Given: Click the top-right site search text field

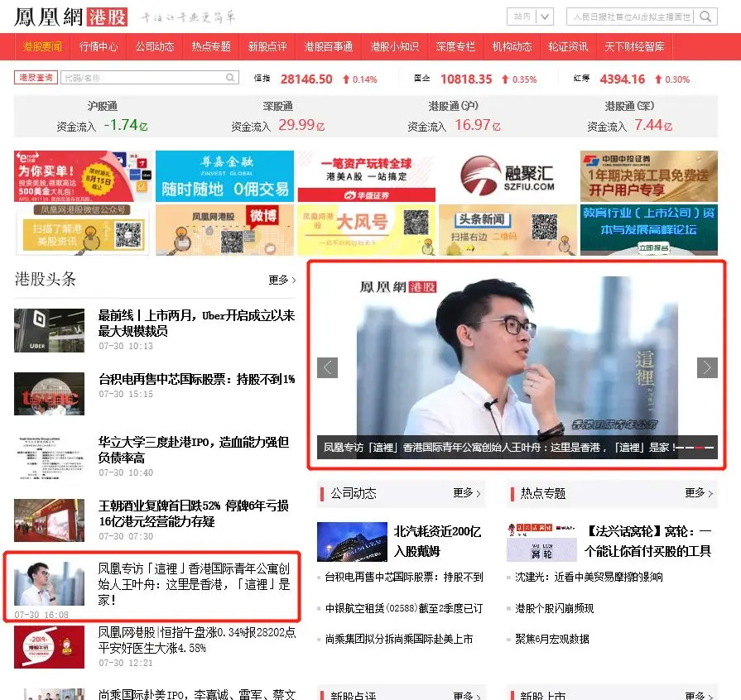Looking at the screenshot, I should (632, 17).
